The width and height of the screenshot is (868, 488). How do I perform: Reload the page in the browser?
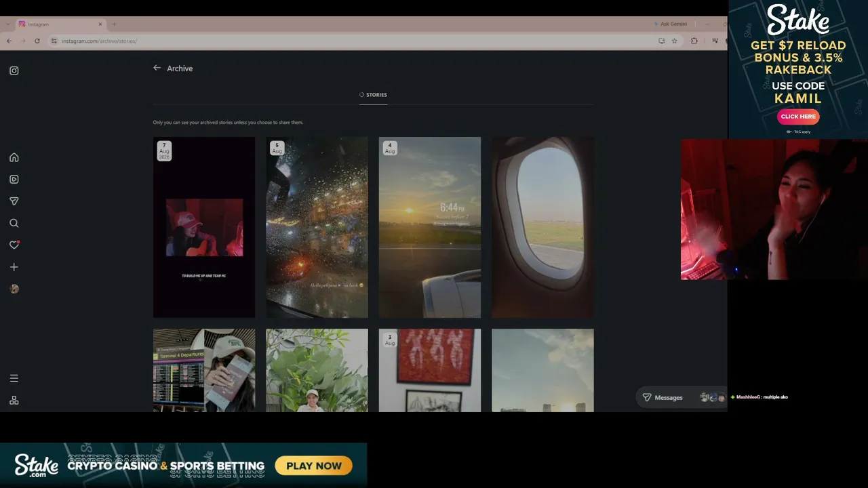click(37, 41)
